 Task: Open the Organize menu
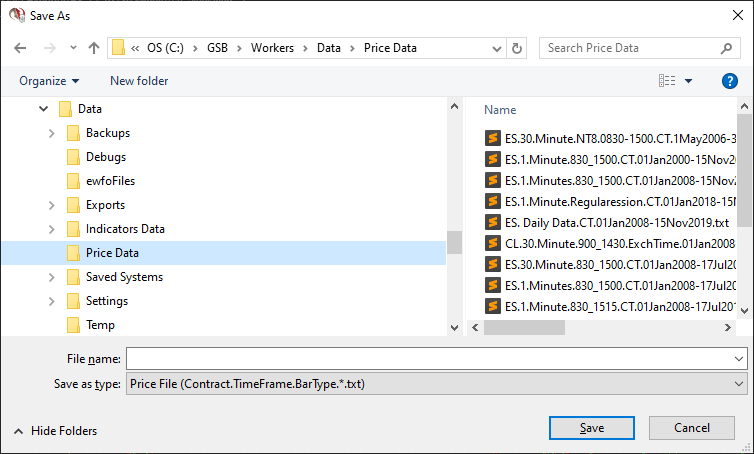tap(48, 81)
